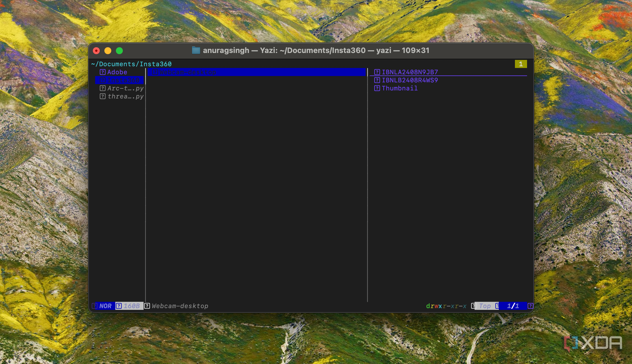Click the 160B size in status bar
632x364 pixels.
[x=132, y=306]
